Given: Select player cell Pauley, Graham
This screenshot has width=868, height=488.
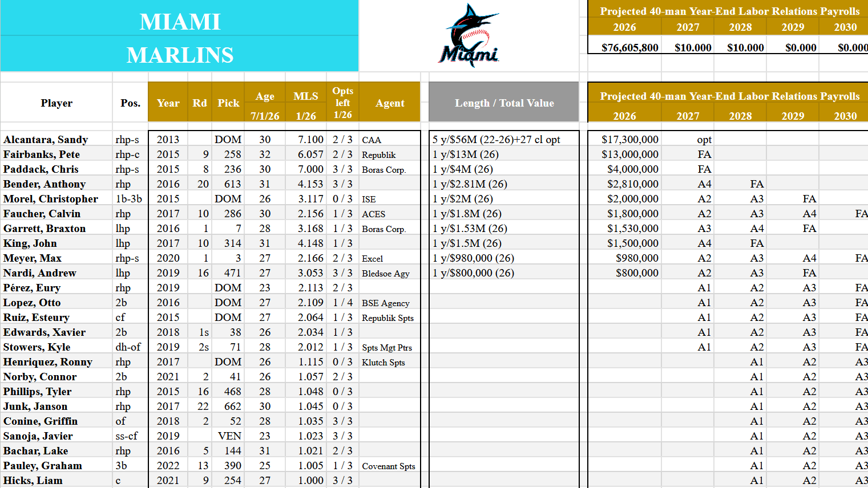Looking at the screenshot, I should [56, 465].
